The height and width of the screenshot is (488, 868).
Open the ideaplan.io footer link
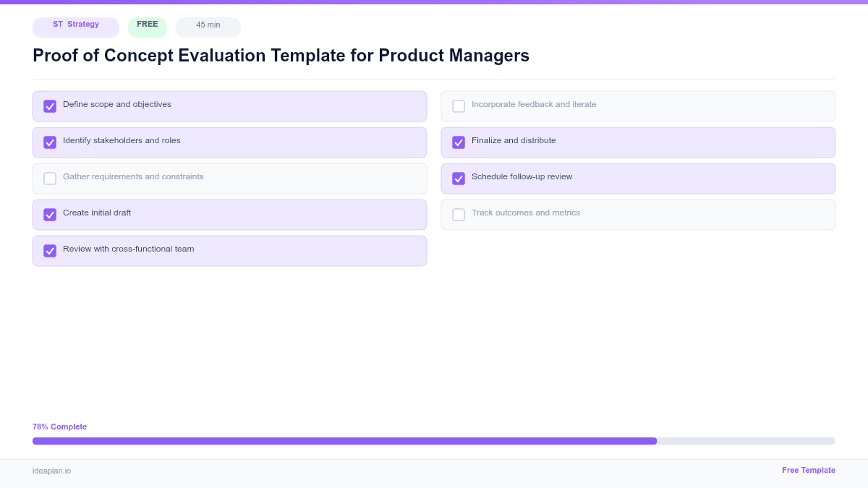tap(51, 472)
